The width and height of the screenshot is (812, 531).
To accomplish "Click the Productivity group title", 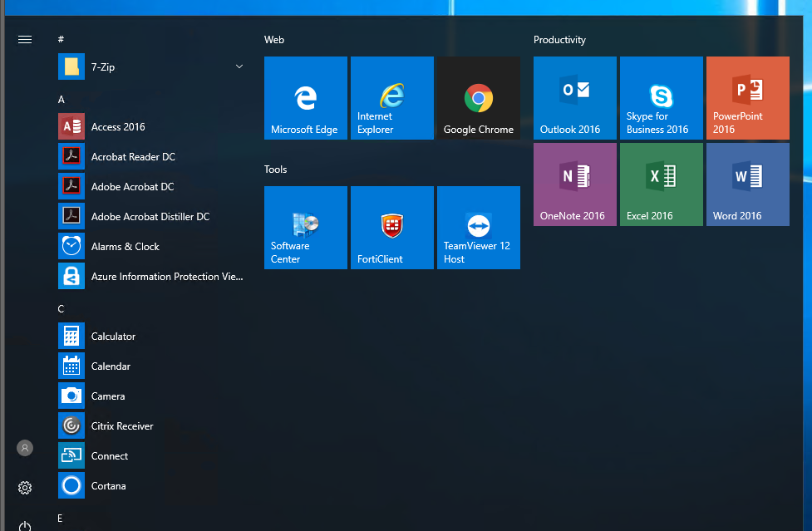I will (559, 40).
